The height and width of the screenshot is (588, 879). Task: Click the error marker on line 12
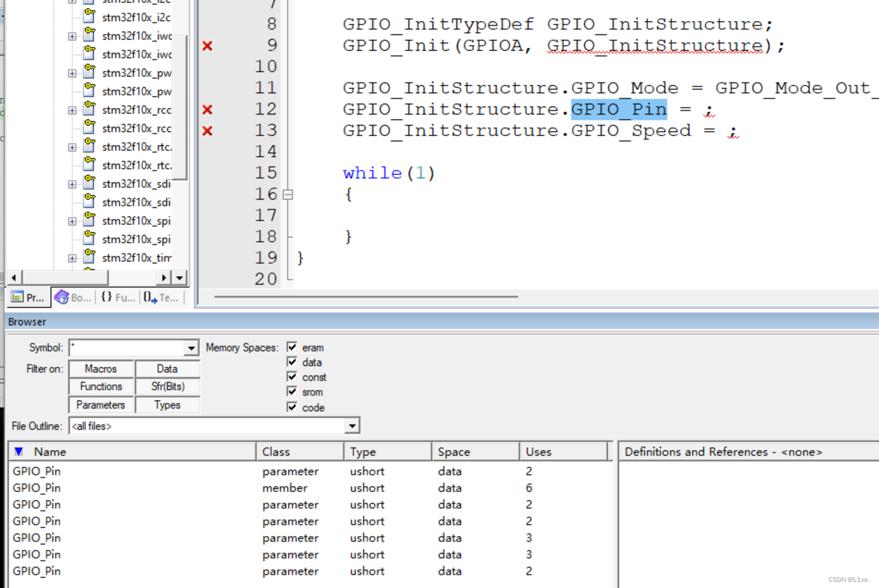point(207,109)
